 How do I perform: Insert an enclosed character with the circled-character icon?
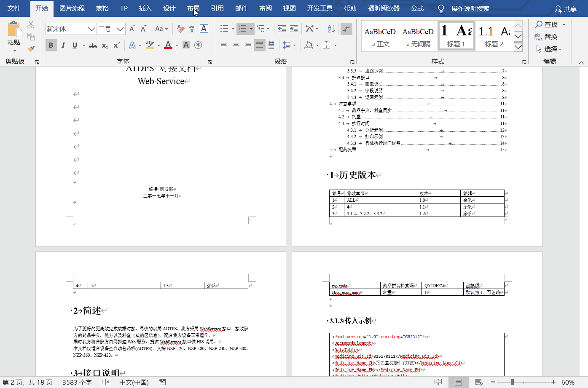198,45
